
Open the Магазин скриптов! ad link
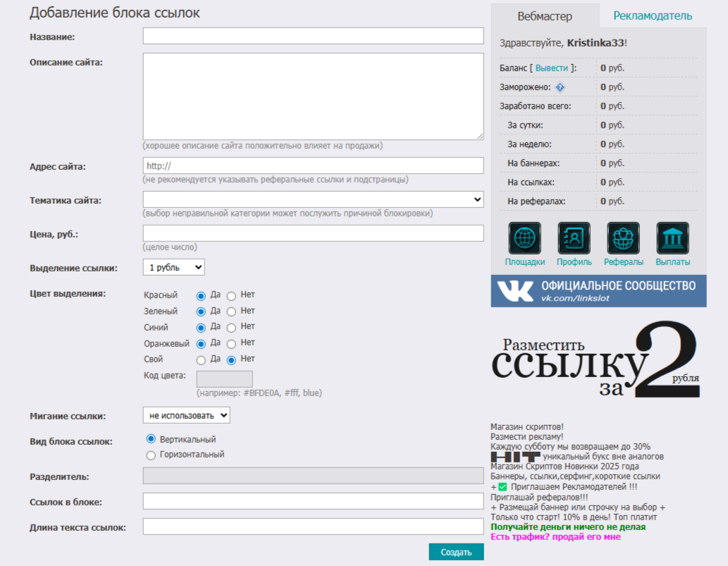coord(527,426)
